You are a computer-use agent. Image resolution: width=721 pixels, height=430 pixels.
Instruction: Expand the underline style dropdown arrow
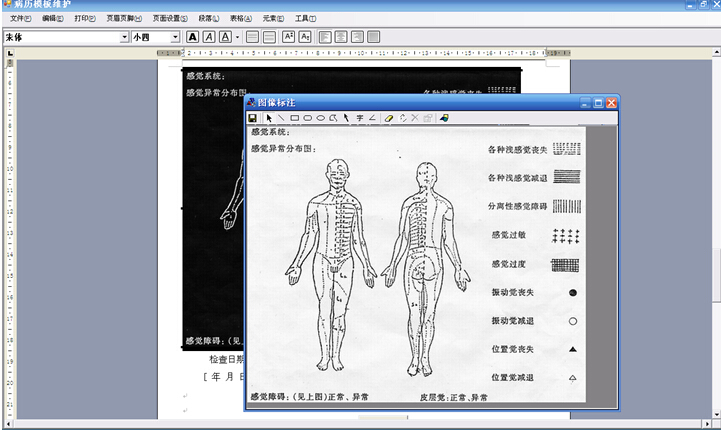tap(237, 37)
